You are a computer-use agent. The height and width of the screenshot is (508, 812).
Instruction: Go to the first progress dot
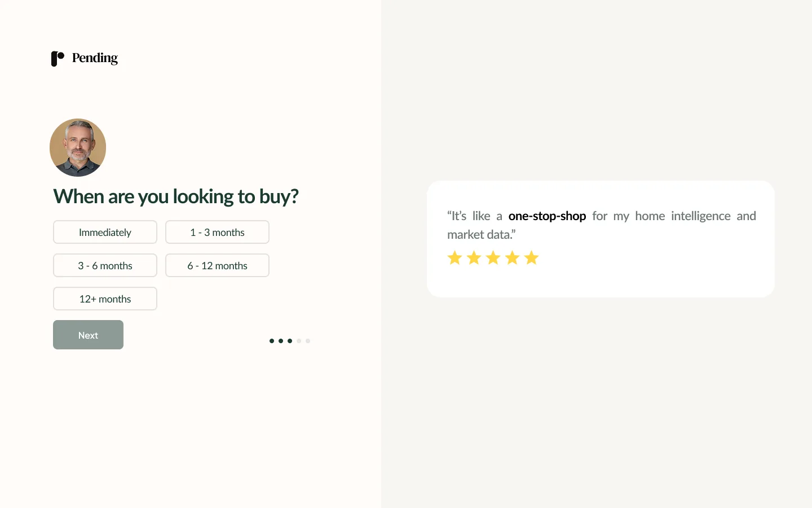[x=272, y=341]
